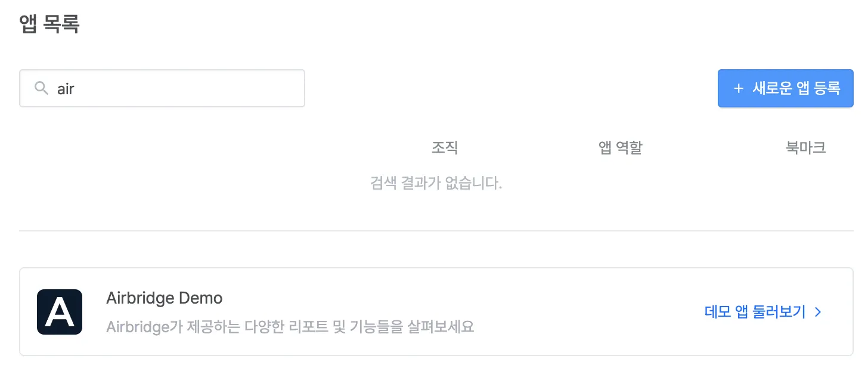Viewport: 868px width, 371px height.
Task: Click the 조직 column header
Action: click(x=445, y=148)
